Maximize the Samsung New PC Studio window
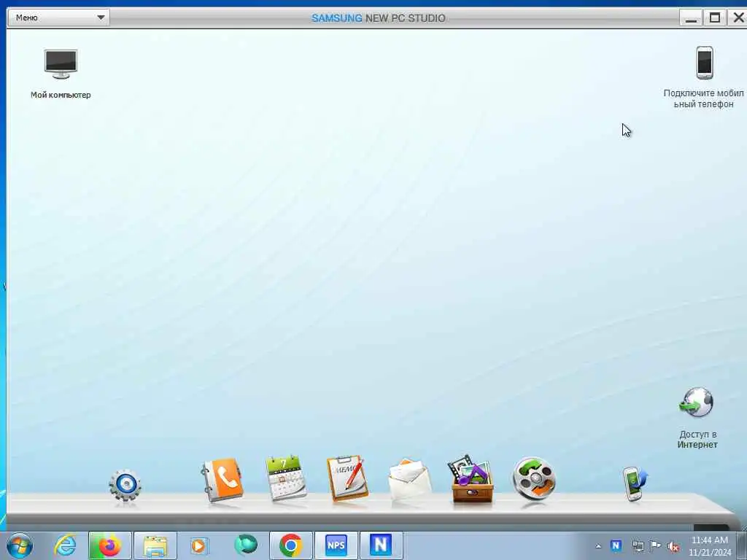Image resolution: width=747 pixels, height=560 pixels. (715, 17)
